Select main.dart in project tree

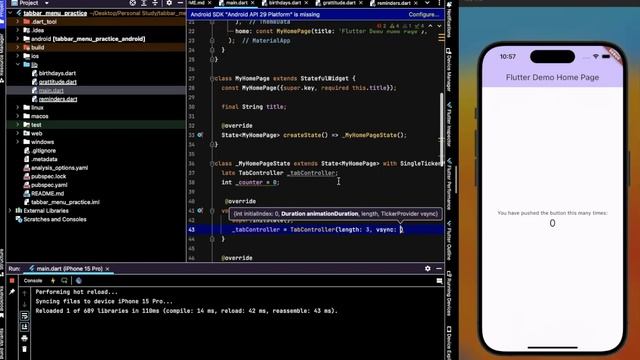coord(51,90)
